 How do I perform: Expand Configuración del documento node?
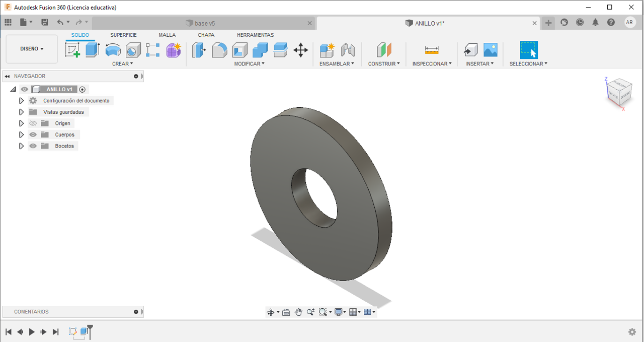(x=21, y=101)
